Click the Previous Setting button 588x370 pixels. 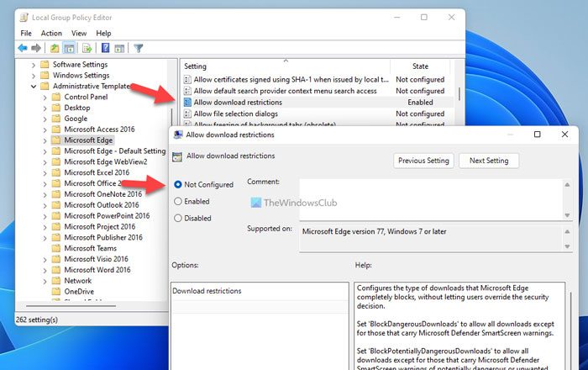tap(423, 161)
